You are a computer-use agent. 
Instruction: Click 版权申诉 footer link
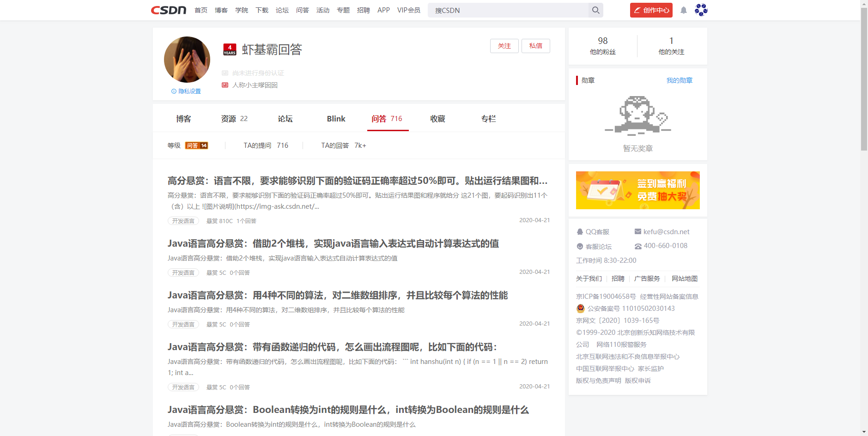(638, 381)
